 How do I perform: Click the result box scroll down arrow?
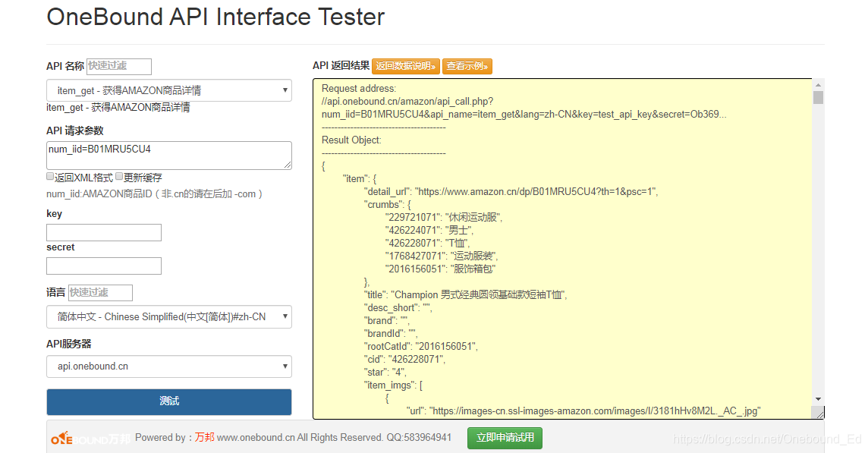tap(818, 399)
